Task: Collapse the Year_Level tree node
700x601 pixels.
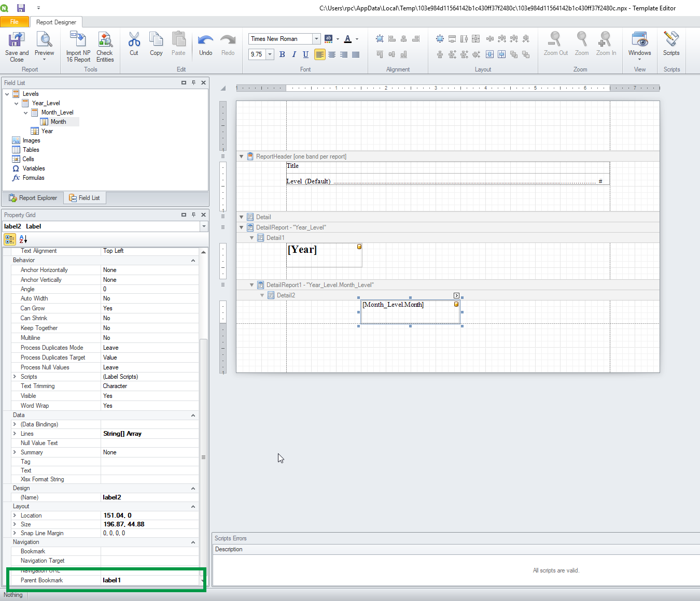Action: coord(16,103)
